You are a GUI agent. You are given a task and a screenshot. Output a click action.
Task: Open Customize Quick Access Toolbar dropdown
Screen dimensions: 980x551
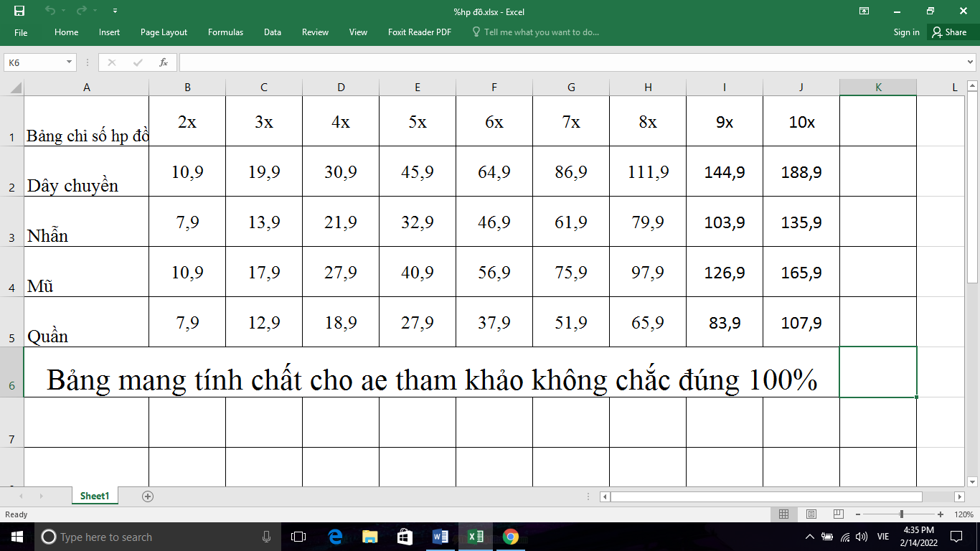pyautogui.click(x=116, y=11)
